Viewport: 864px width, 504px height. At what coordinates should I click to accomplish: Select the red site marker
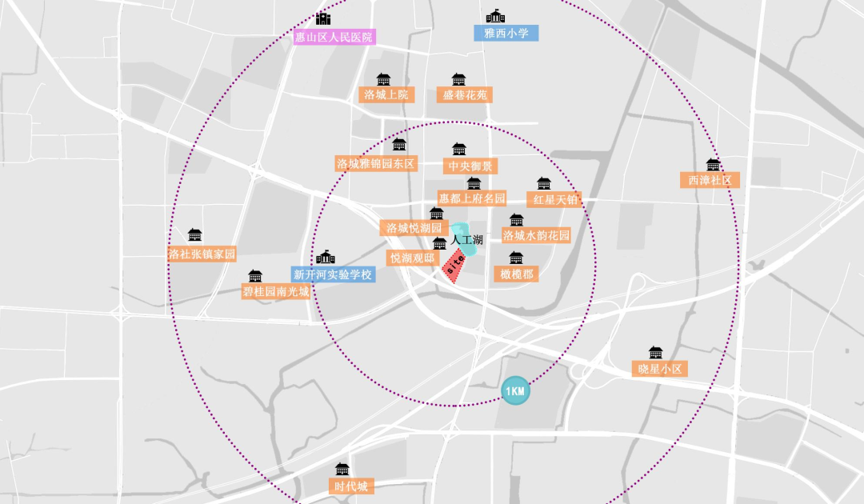tap(455, 266)
